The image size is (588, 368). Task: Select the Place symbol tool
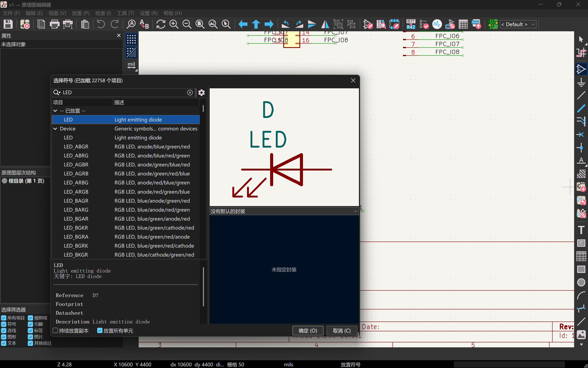click(x=581, y=69)
